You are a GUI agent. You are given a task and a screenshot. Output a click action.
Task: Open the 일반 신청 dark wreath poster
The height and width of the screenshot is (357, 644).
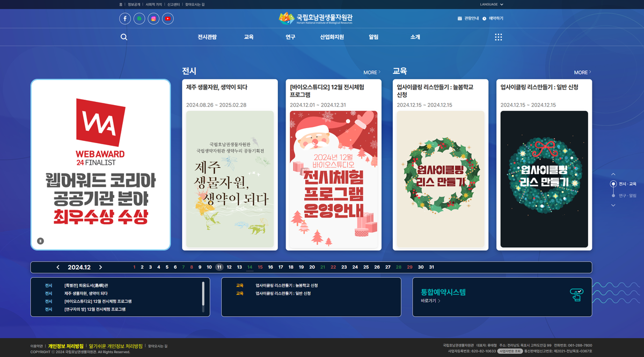point(544,179)
